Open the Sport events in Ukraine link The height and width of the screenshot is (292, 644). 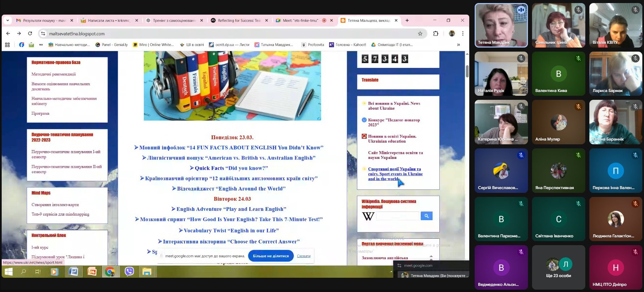[395, 174]
